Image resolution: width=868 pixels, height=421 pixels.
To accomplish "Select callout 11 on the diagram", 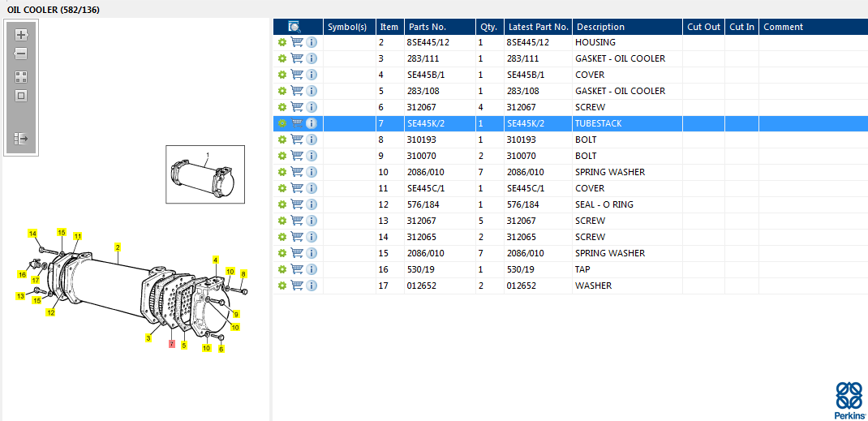I will [78, 236].
